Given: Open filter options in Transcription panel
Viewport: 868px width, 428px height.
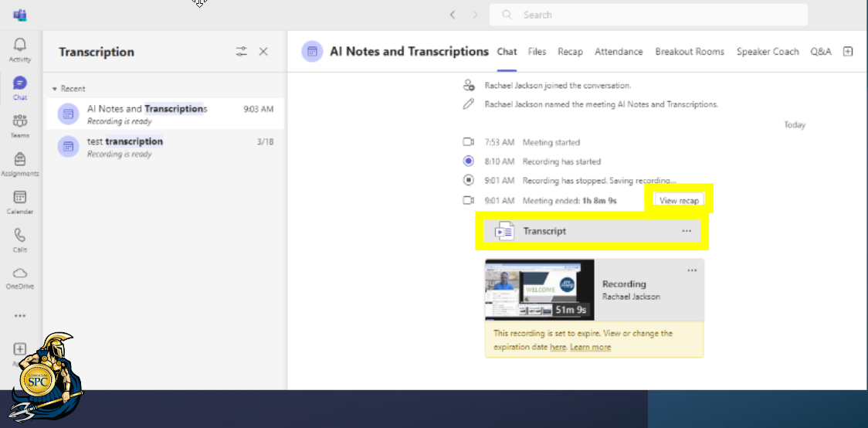Looking at the screenshot, I should point(242,52).
